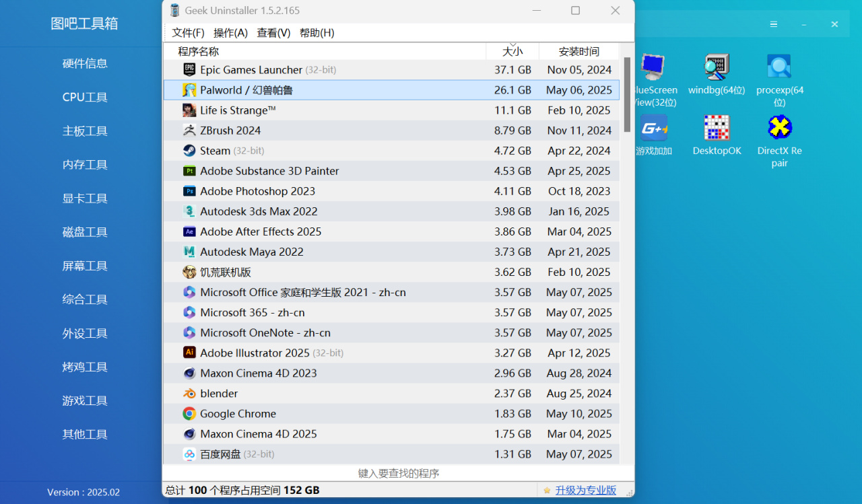The width and height of the screenshot is (862, 504).
Task: Click the Steam program icon
Action: tap(189, 151)
